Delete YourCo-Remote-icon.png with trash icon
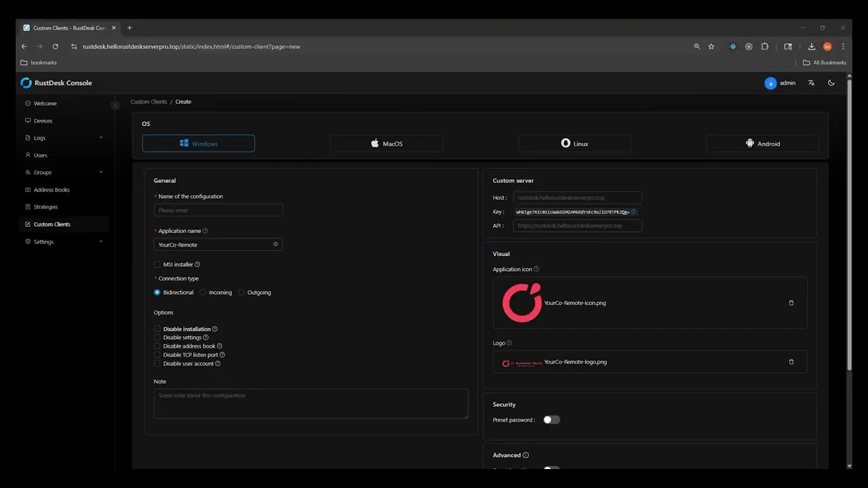 pos(791,303)
